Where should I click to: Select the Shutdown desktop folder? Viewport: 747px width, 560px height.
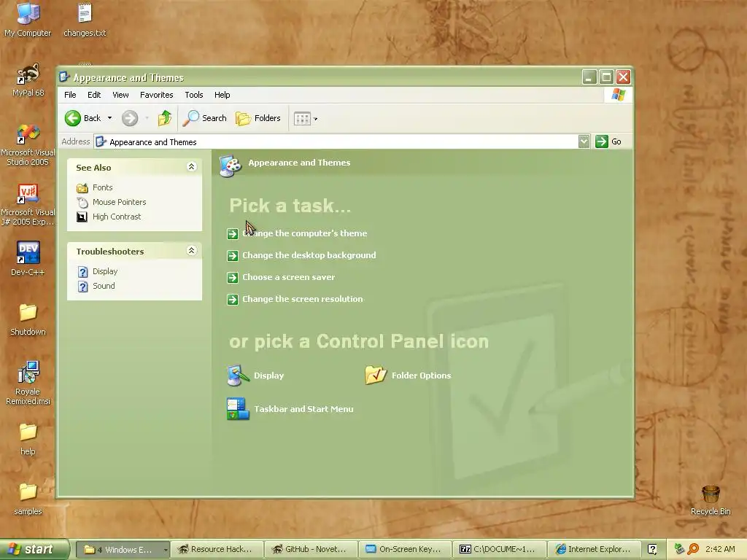pyautogui.click(x=28, y=319)
